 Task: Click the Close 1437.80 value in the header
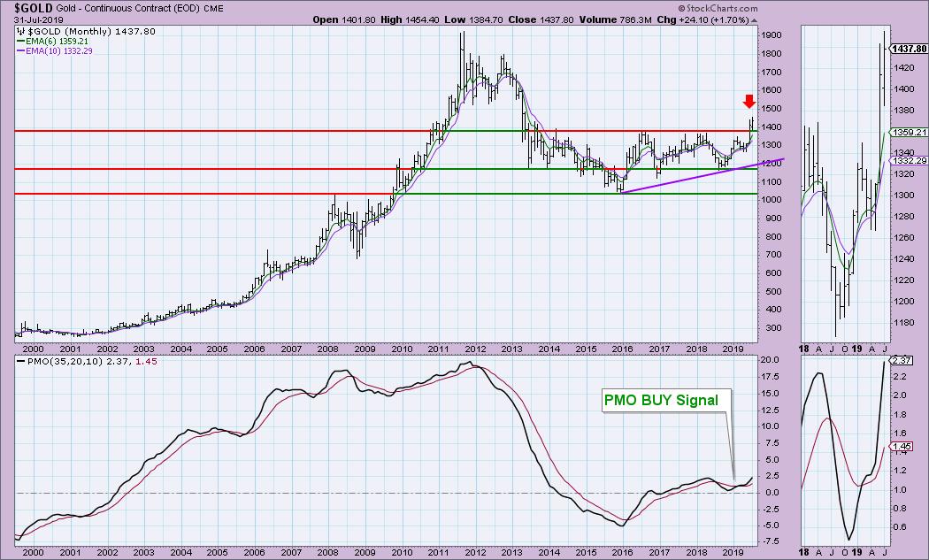541,19
